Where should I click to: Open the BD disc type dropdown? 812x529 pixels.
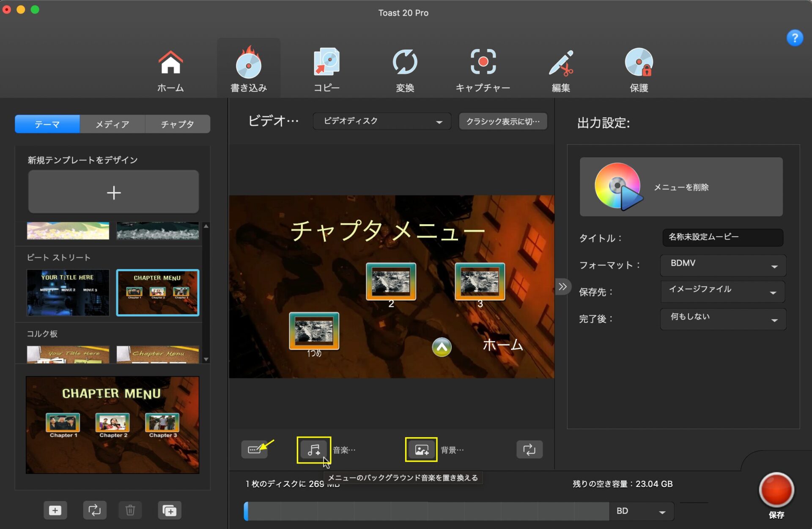click(641, 511)
